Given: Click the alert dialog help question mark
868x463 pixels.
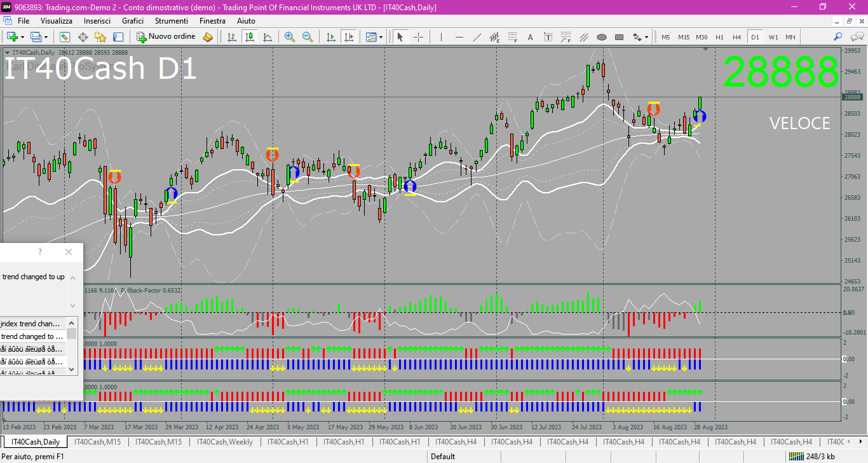Looking at the screenshot, I should pyautogui.click(x=40, y=252).
